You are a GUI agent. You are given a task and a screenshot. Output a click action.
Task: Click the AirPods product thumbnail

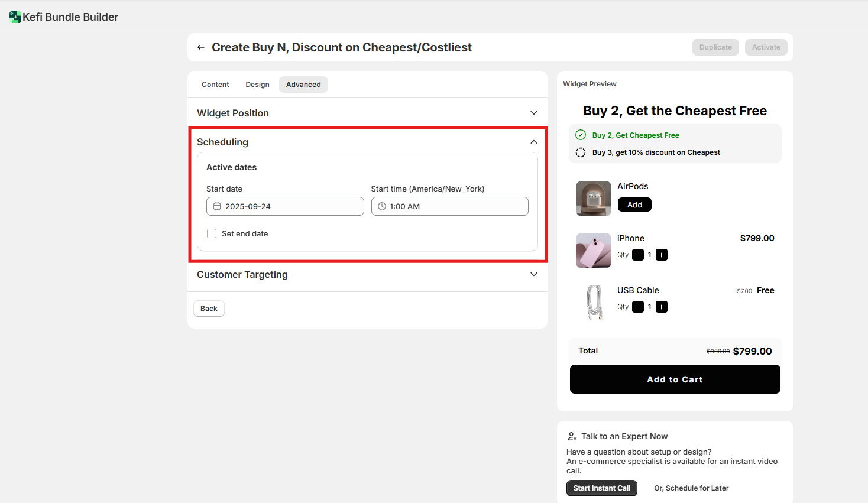point(593,199)
